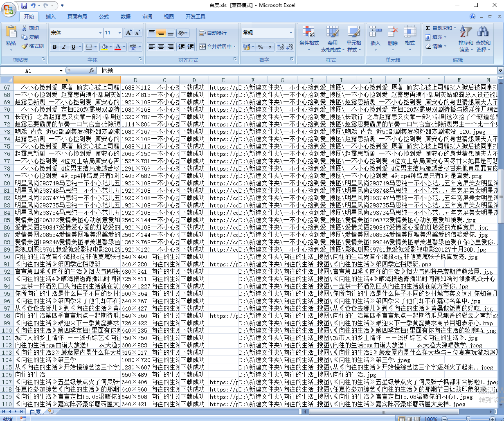504x421 pixels.
Task: Open fill color dropdown arrow
Action: (110, 47)
